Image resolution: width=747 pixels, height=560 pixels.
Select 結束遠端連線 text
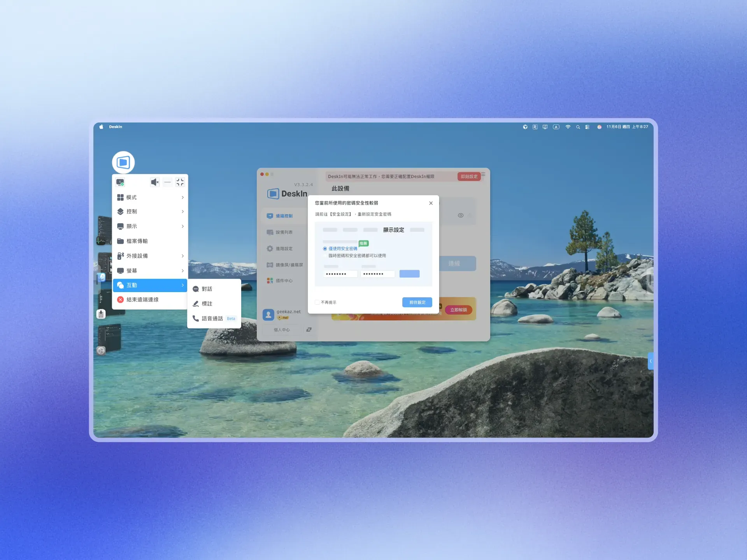[x=142, y=300]
